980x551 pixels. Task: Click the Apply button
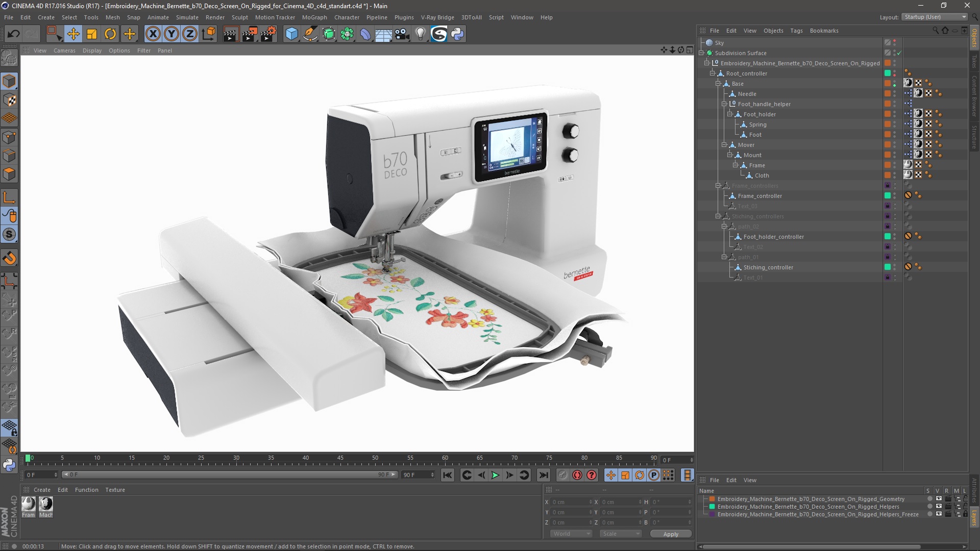pyautogui.click(x=671, y=534)
